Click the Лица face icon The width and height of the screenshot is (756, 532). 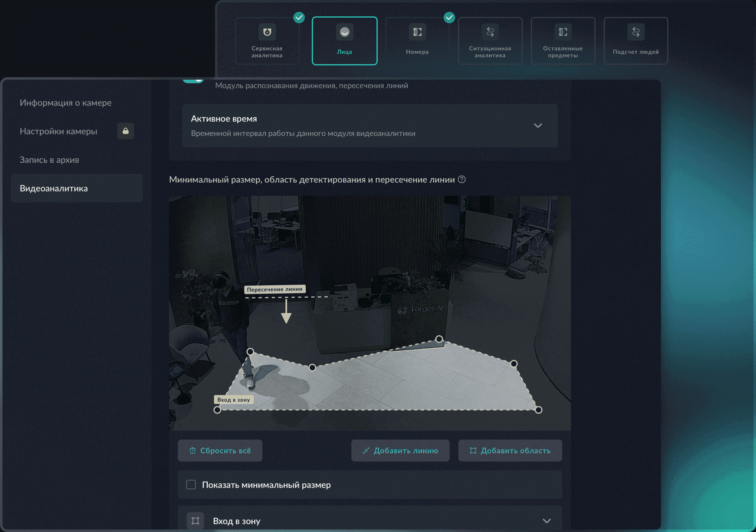pos(344,32)
